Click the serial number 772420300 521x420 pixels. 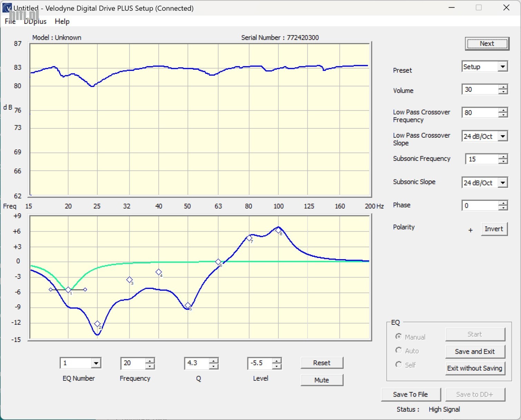click(303, 38)
